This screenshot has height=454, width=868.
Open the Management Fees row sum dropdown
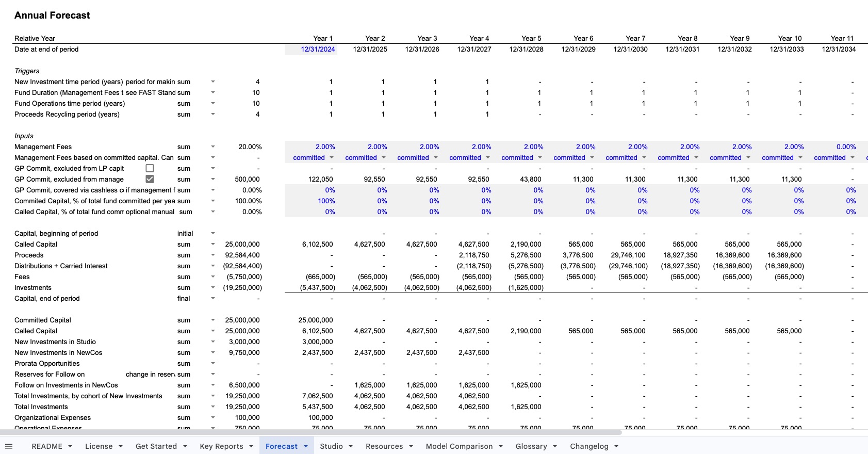coord(213,147)
